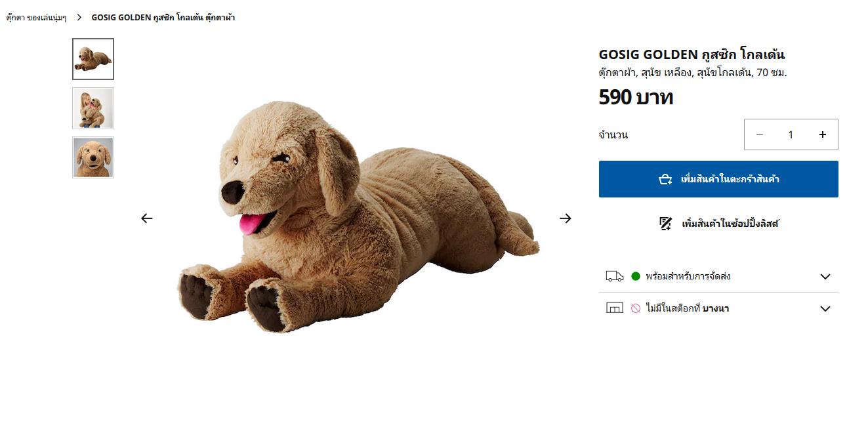868x429 pixels.
Task: Open breadcrumb link ตุ๊กตา ของเล่นนุ่มๆ
Action: pos(36,17)
